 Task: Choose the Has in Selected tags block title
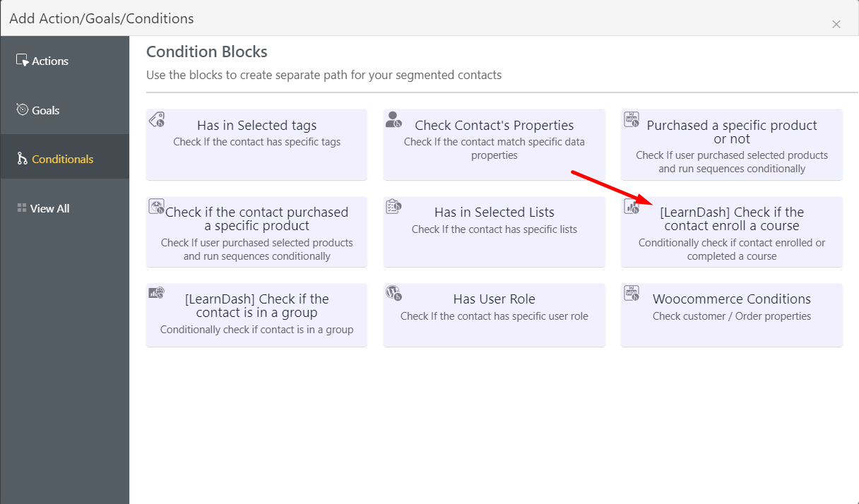tap(256, 126)
